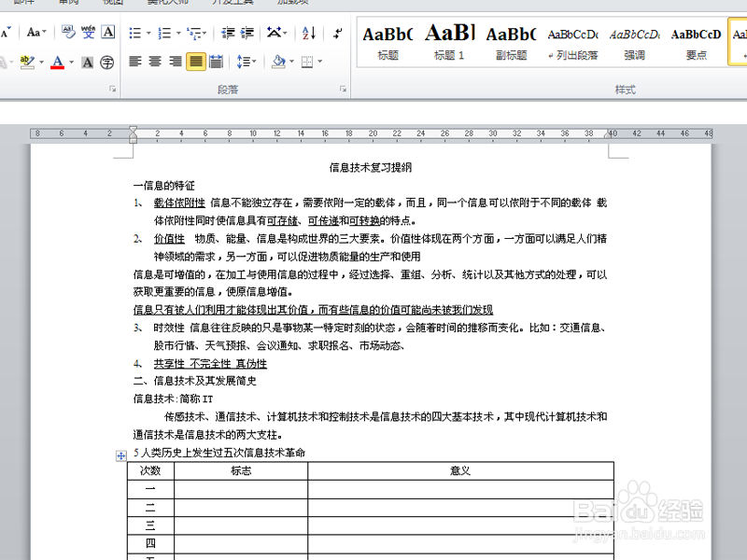Open the 段落 paragraph dialog launcher
The image size is (747, 560).
[343, 89]
